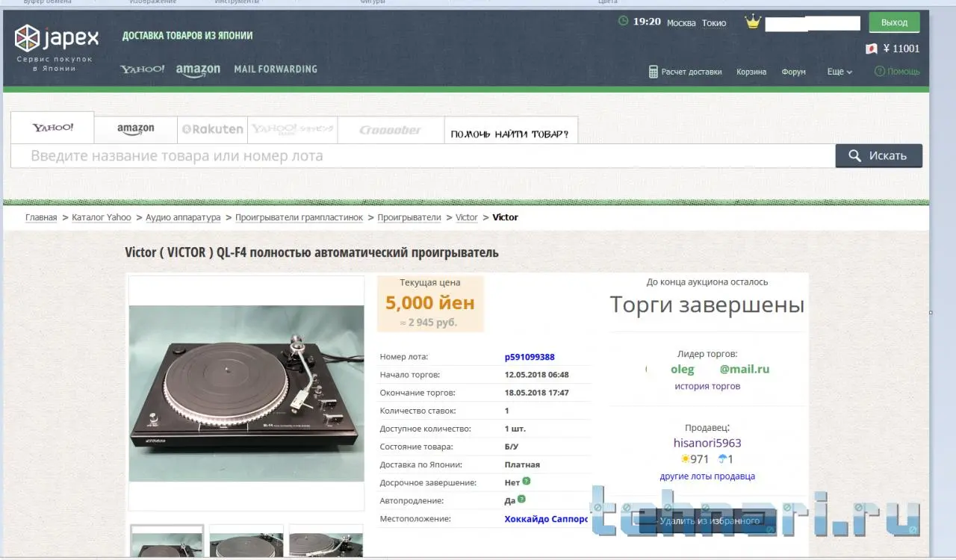Click the clock icon beside 19:20
956x560 pixels.
(623, 22)
